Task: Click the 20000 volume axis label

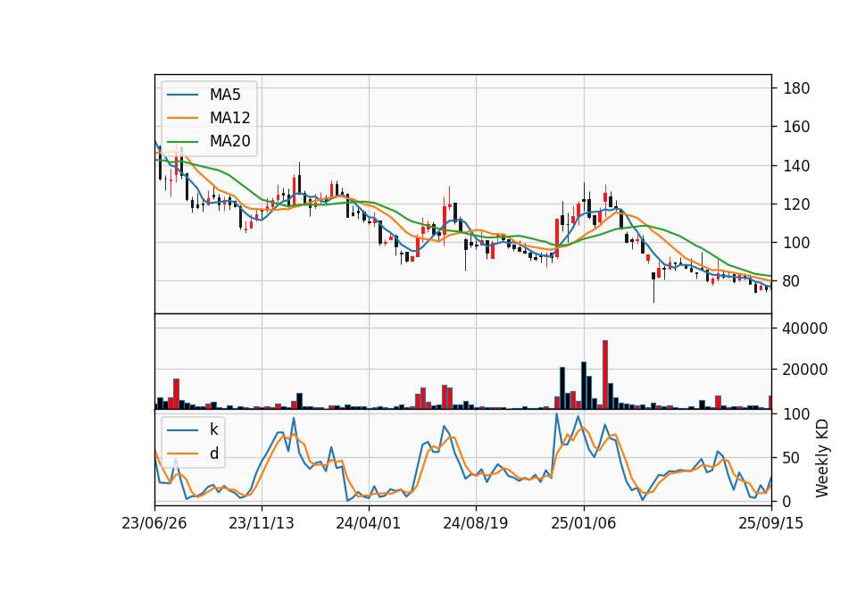Action: point(805,370)
